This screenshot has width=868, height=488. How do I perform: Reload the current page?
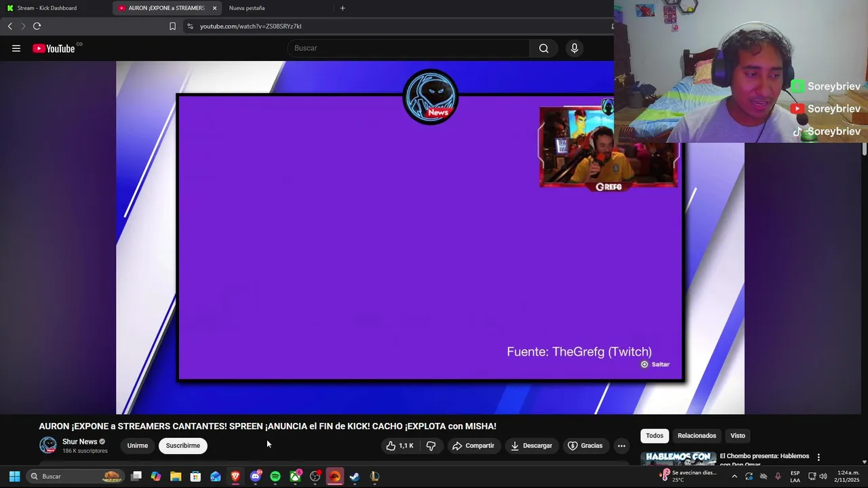point(37,26)
